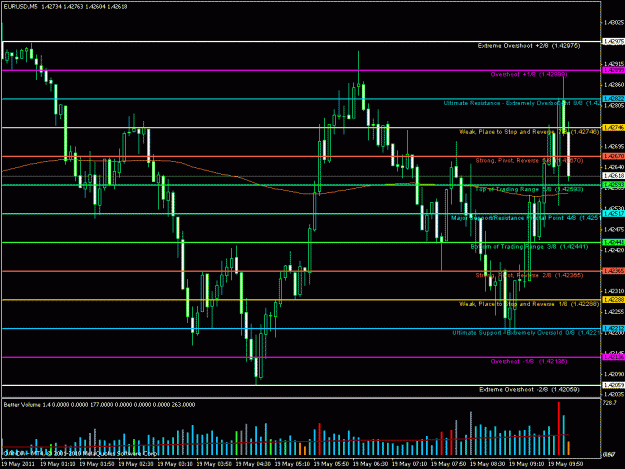625x469 pixels.
Task: Select the 'Overshoot +1/8 (1.42899)' magenta label
Action: click(x=529, y=75)
